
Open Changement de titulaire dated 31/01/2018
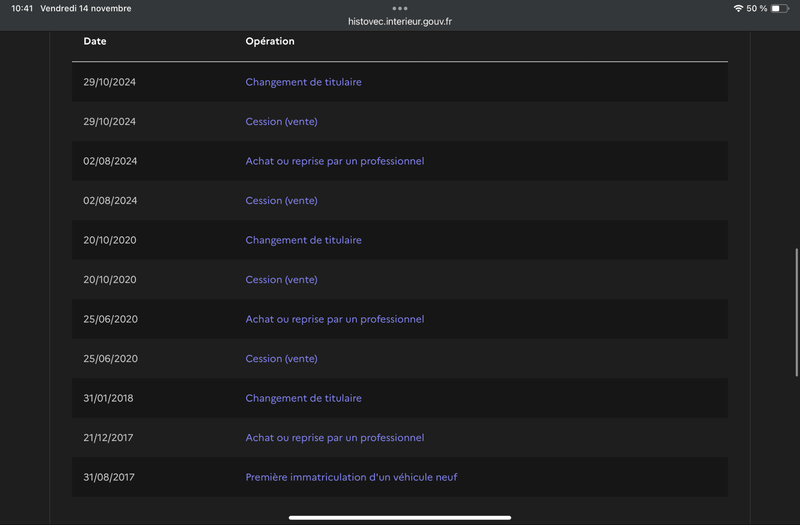click(303, 398)
